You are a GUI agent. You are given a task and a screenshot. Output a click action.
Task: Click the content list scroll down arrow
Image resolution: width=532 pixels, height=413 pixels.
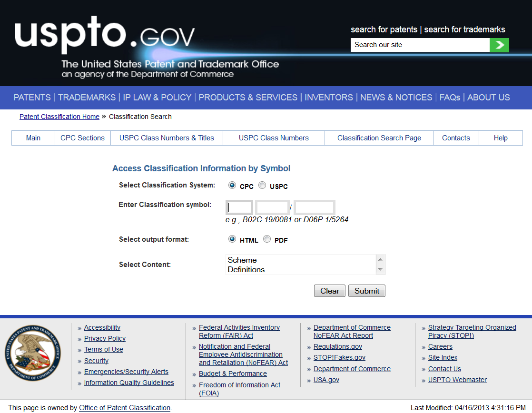(x=380, y=269)
